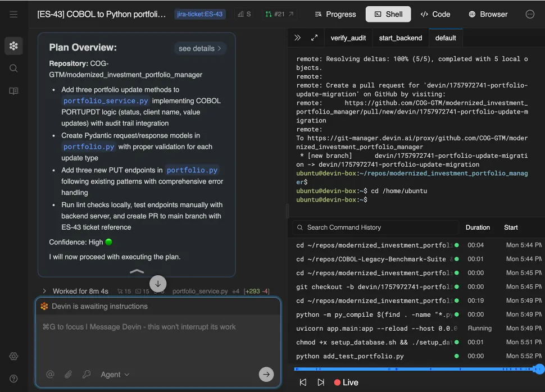The width and height of the screenshot is (545, 392).
Task: Click portfolio_service.py link in plan
Action: [106, 101]
